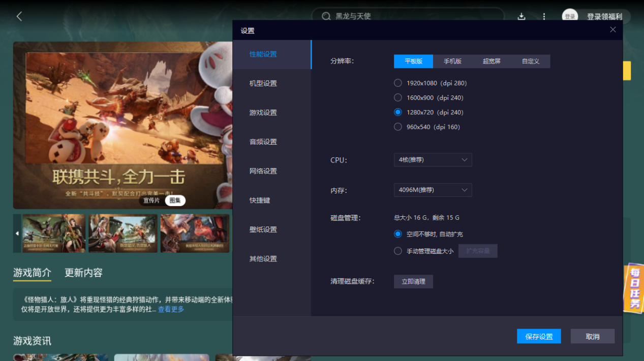Open the three-dot more options menu
Viewport: 644px width, 361px height.
coord(544,16)
